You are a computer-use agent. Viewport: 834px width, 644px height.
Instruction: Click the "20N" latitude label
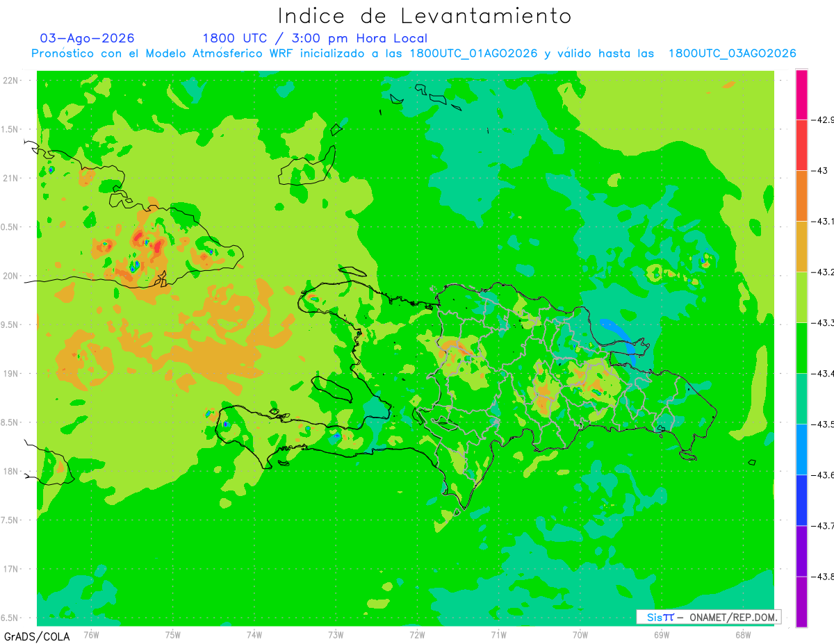tap(12, 276)
